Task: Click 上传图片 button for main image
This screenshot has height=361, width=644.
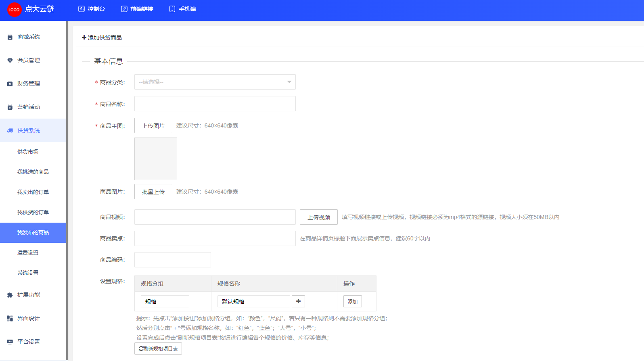Action: [x=153, y=125]
